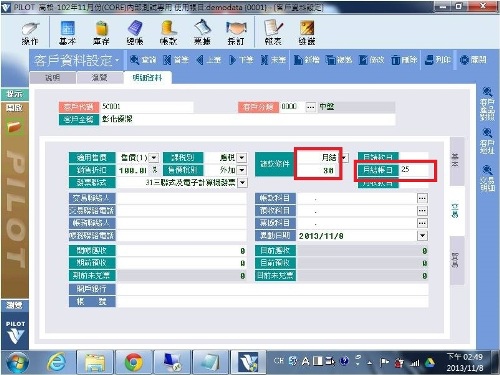Print the record with 列印
The height and width of the screenshot is (375, 500).
coord(438,60)
